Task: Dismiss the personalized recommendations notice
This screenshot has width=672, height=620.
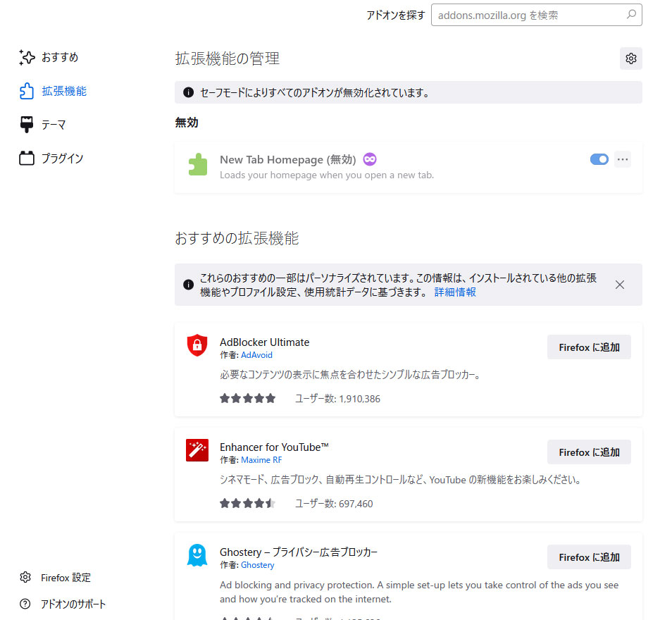Action: coord(620,285)
